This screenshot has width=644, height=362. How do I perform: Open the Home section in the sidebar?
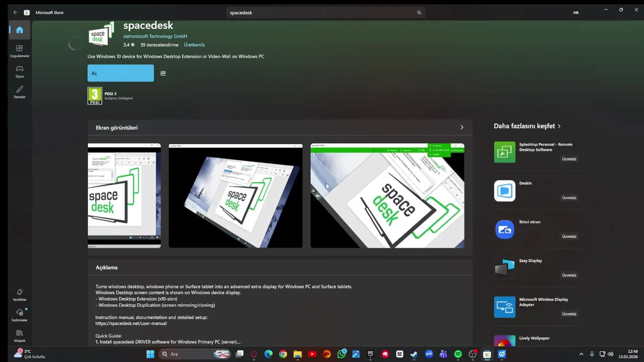click(x=20, y=30)
